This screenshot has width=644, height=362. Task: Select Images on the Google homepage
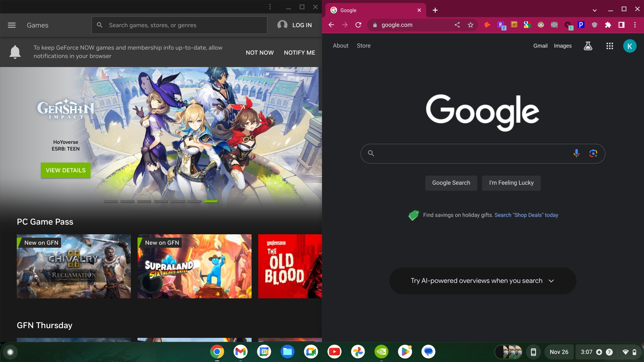pyautogui.click(x=563, y=46)
